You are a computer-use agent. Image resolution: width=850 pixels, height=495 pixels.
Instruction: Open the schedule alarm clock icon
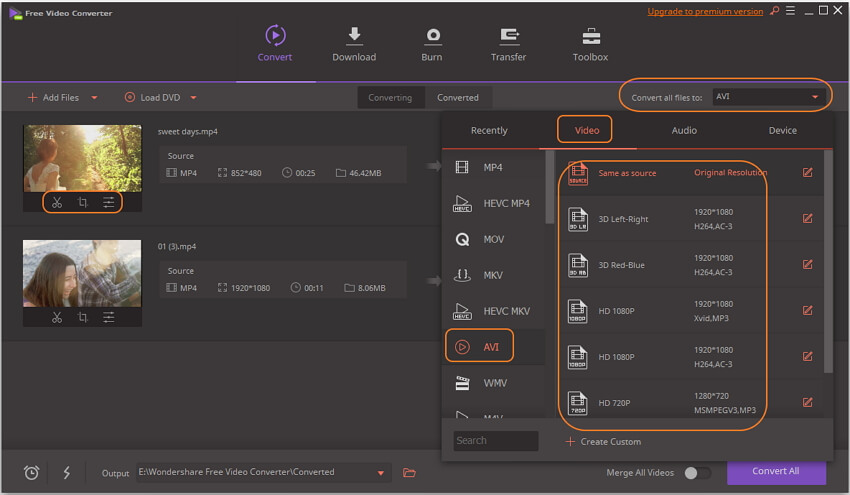(31, 473)
